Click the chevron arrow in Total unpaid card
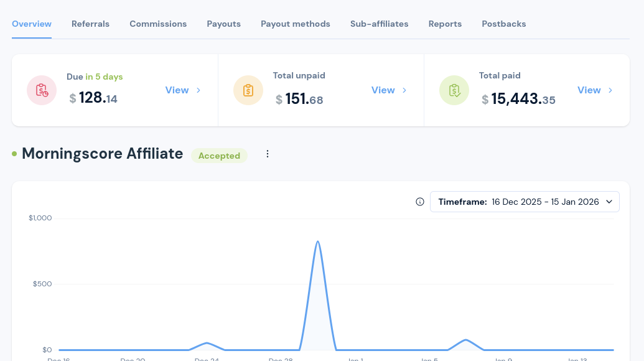This screenshot has width=644, height=361. 404,90
